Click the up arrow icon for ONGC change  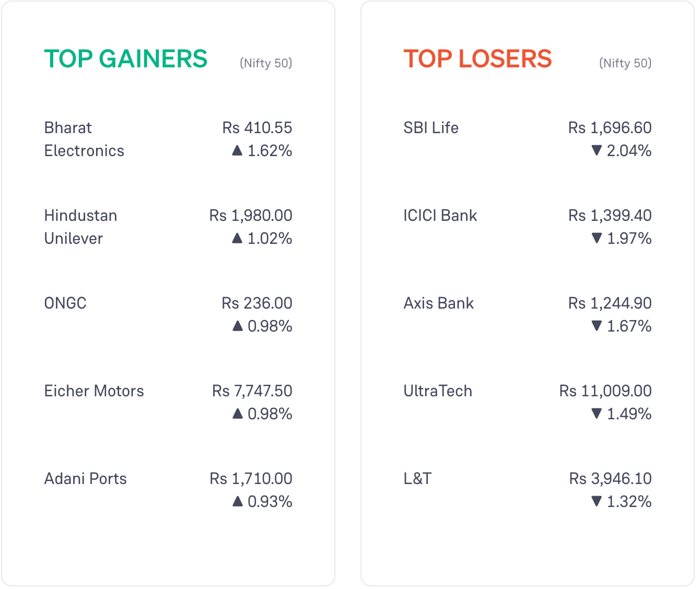pos(238,326)
